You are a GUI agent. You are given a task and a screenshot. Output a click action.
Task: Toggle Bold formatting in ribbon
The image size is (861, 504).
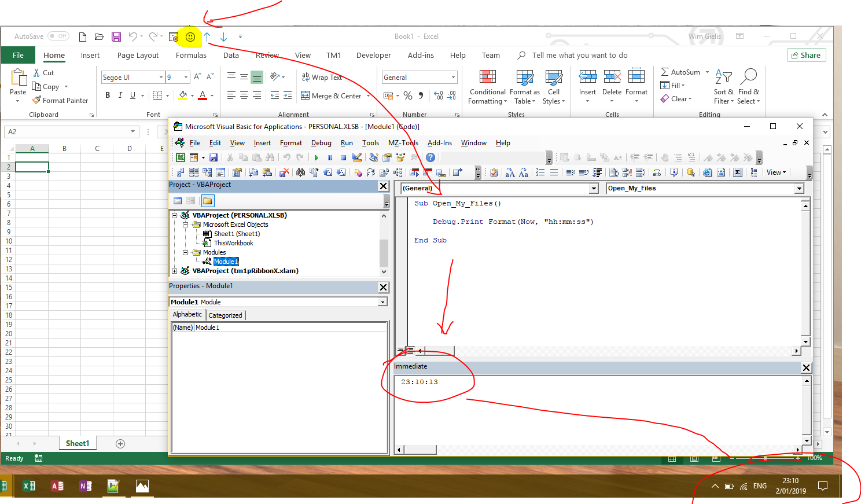tap(108, 95)
